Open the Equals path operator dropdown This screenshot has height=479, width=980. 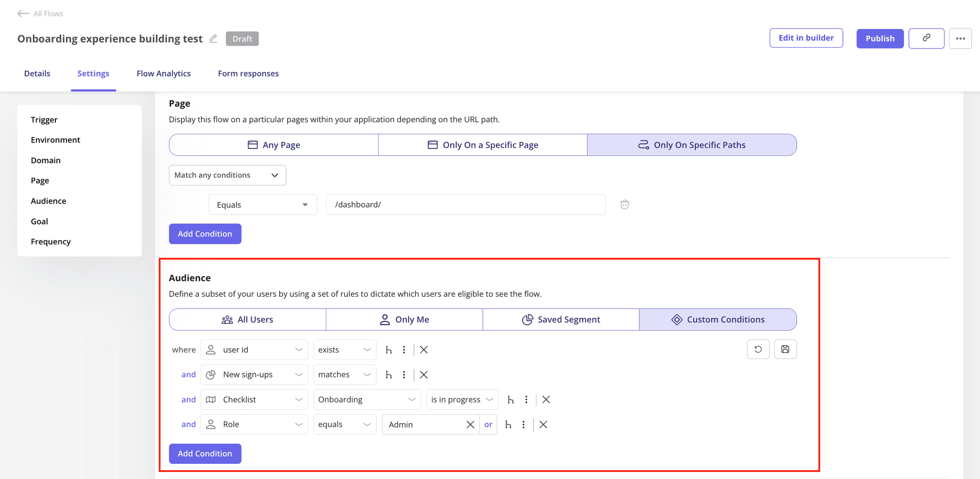click(263, 205)
